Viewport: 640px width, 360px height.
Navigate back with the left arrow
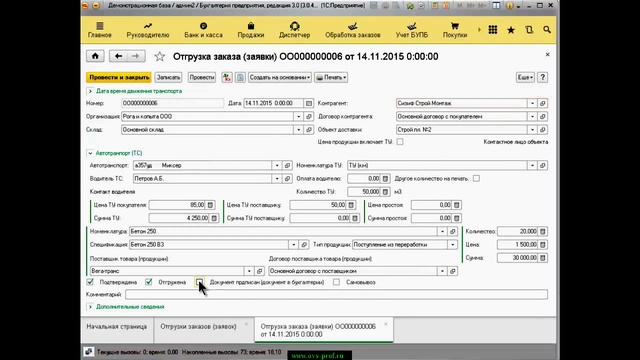coord(118,56)
